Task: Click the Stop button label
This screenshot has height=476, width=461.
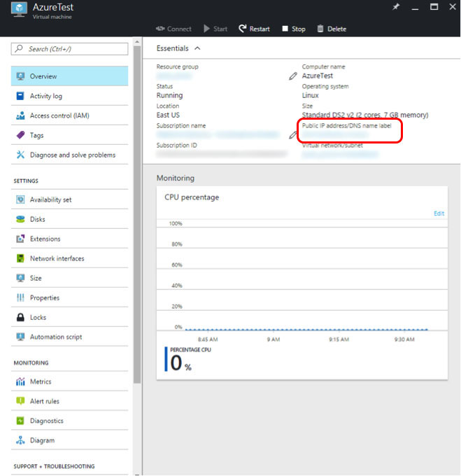Action: pos(299,29)
